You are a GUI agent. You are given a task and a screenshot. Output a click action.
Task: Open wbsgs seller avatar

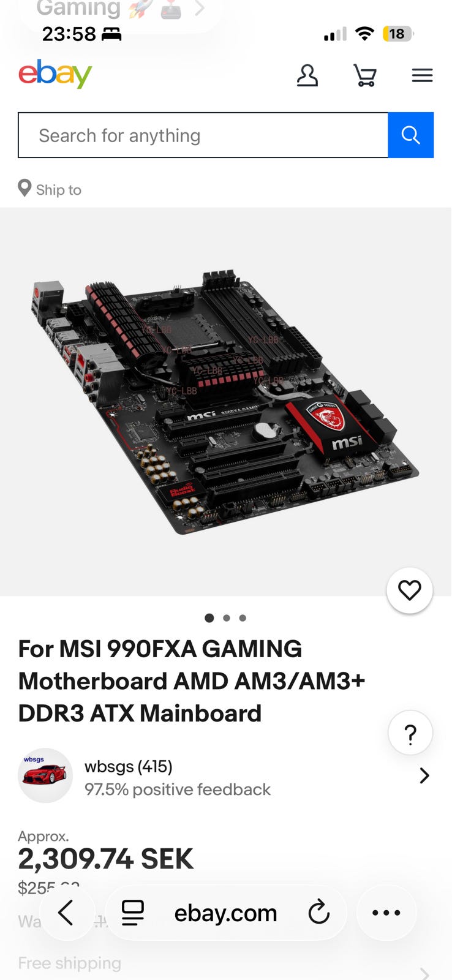(x=45, y=775)
